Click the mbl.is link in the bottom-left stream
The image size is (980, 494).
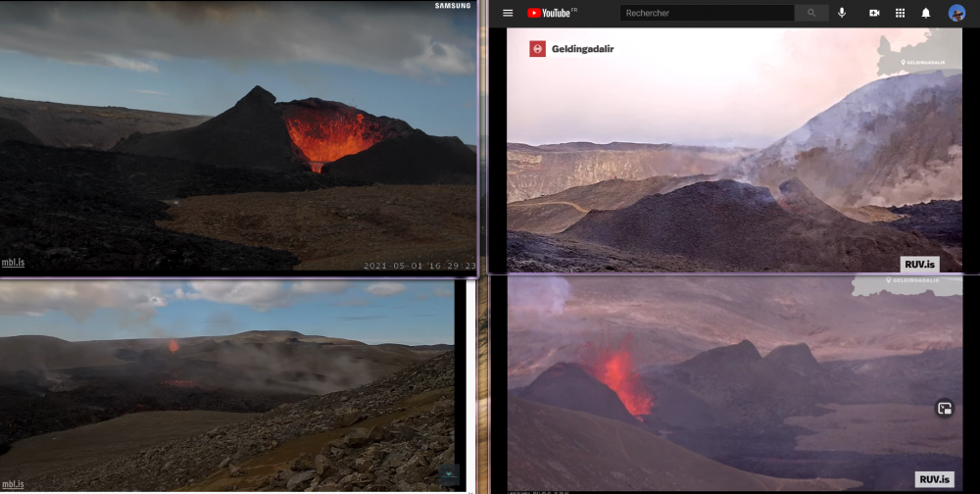13,483
